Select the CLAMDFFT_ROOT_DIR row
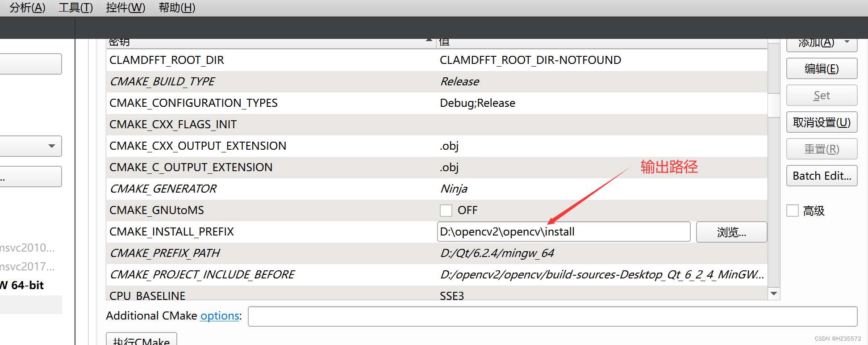Image resolution: width=868 pixels, height=345 pixels. pyautogui.click(x=437, y=60)
